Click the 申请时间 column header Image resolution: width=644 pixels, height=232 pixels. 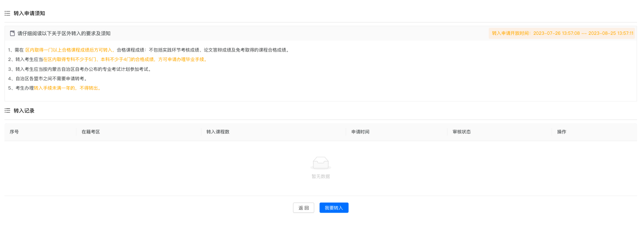click(360, 132)
